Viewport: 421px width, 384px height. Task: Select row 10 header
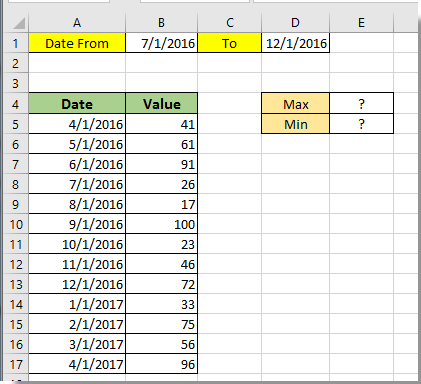[16, 224]
